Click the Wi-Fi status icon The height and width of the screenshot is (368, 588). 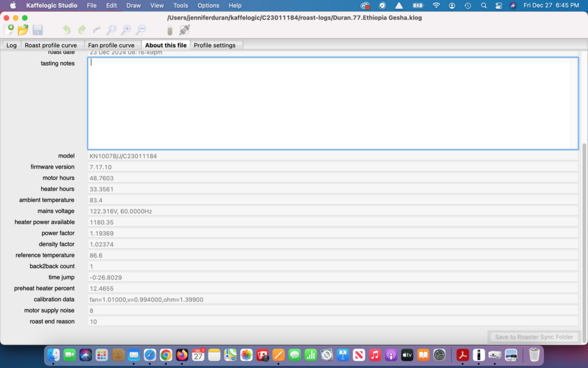pyautogui.click(x=436, y=6)
